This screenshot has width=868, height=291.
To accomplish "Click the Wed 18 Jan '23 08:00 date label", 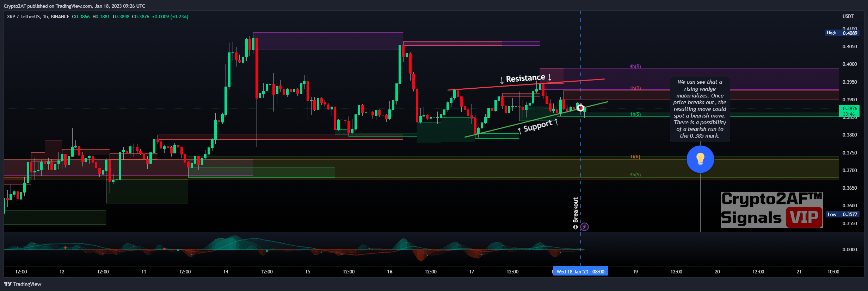I will tap(580, 272).
